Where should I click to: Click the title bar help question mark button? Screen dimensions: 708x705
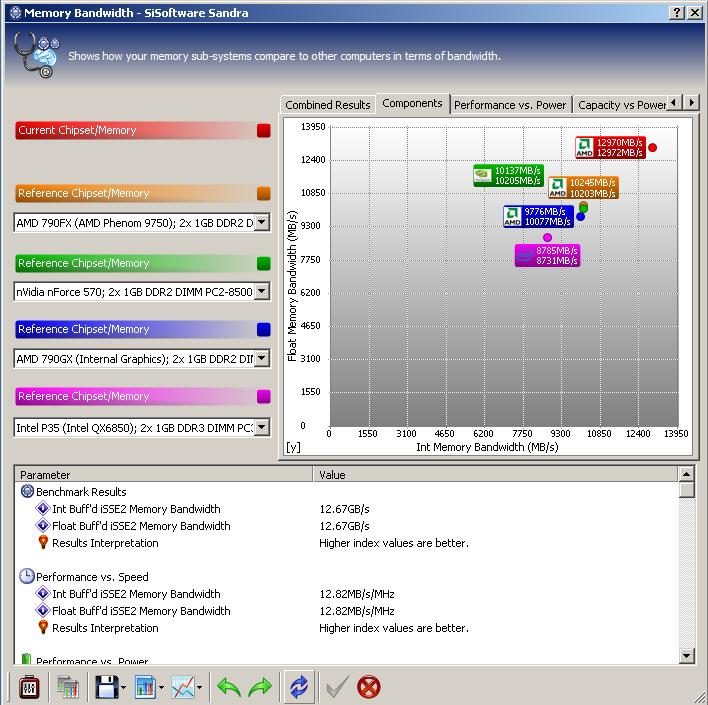click(676, 13)
